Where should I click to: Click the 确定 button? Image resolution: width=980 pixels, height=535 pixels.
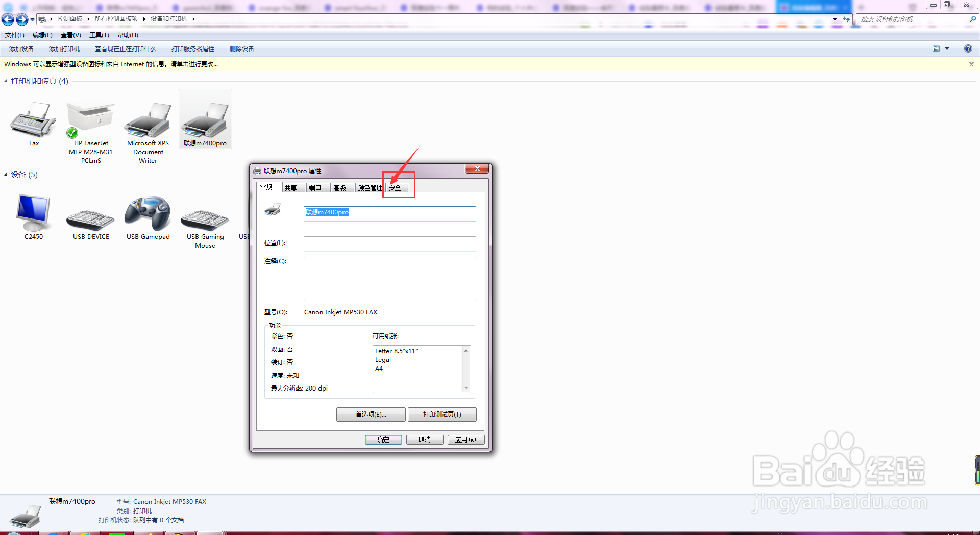(x=383, y=440)
